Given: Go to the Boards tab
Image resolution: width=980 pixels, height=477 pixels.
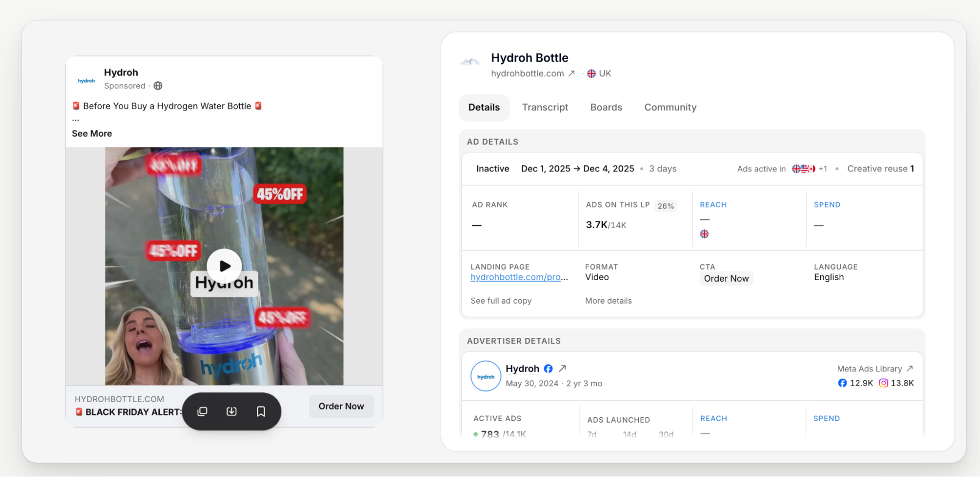Looking at the screenshot, I should 606,107.
